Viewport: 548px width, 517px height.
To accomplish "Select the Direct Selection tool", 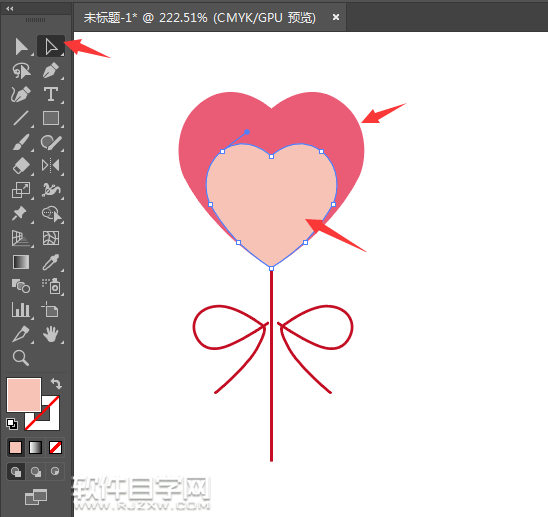I will coord(51,46).
